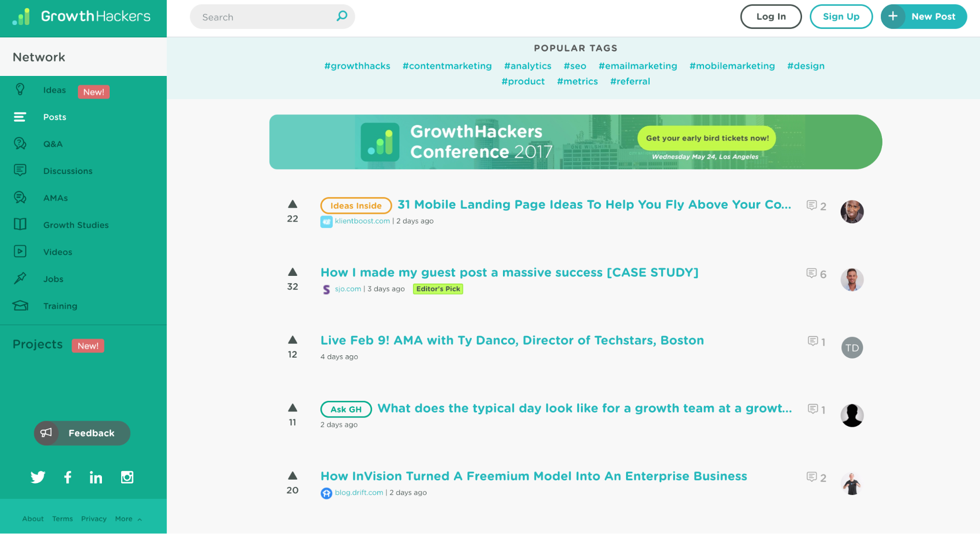This screenshot has height=534, width=980.
Task: Click the Ask GH badge
Action: tap(346, 409)
